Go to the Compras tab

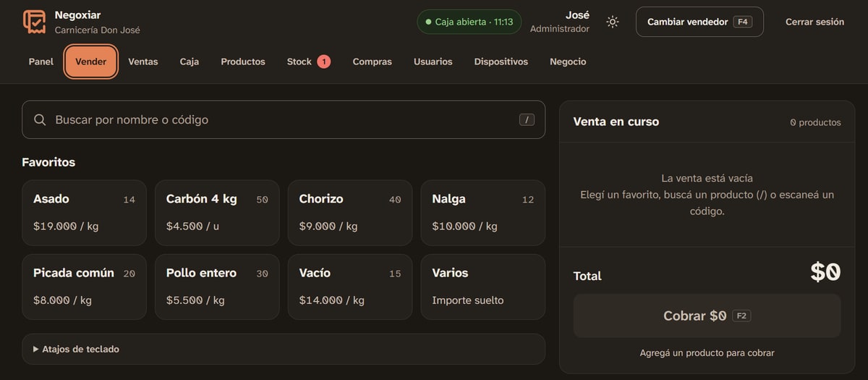click(373, 62)
